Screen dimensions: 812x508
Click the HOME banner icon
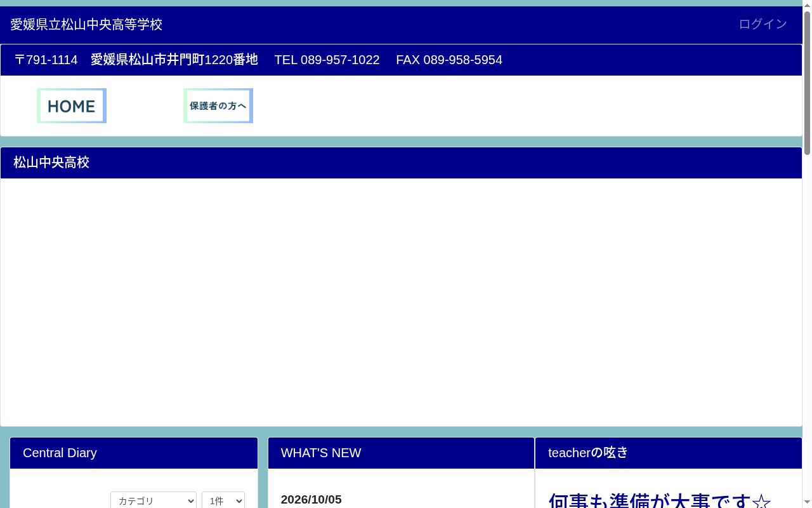click(x=72, y=105)
